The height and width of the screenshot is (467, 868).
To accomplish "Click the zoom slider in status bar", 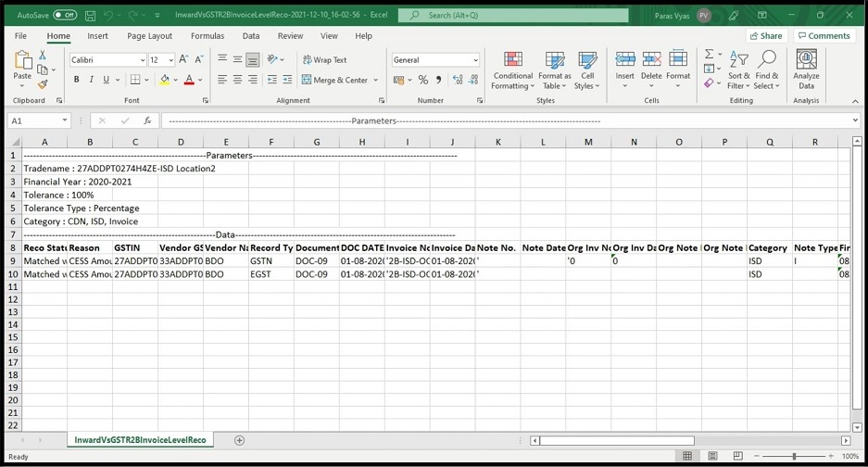I will coord(795,457).
